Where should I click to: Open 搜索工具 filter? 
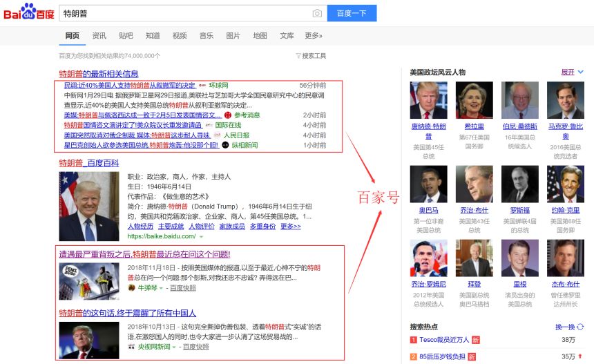pos(311,56)
